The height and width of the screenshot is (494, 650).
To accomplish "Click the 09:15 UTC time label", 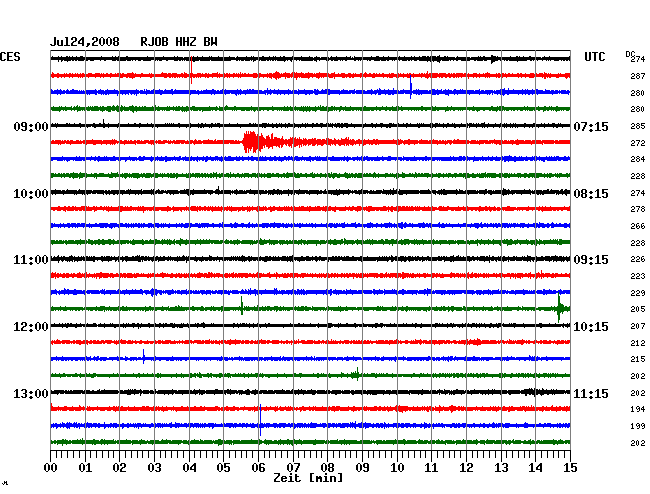I will (x=591, y=260).
